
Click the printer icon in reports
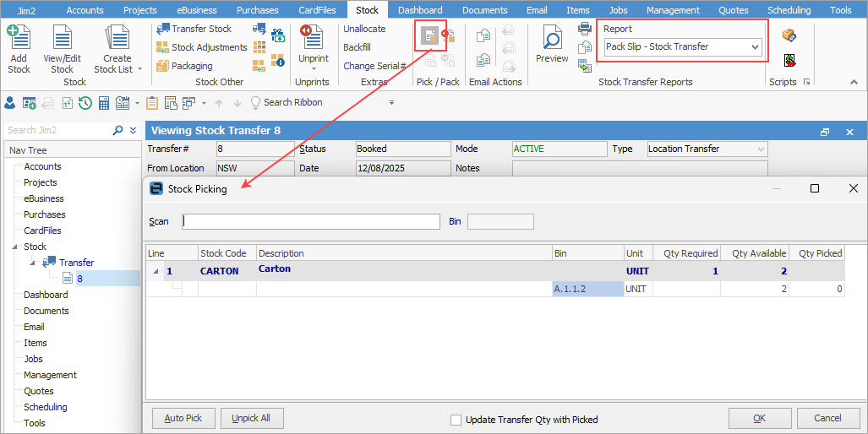tap(585, 29)
